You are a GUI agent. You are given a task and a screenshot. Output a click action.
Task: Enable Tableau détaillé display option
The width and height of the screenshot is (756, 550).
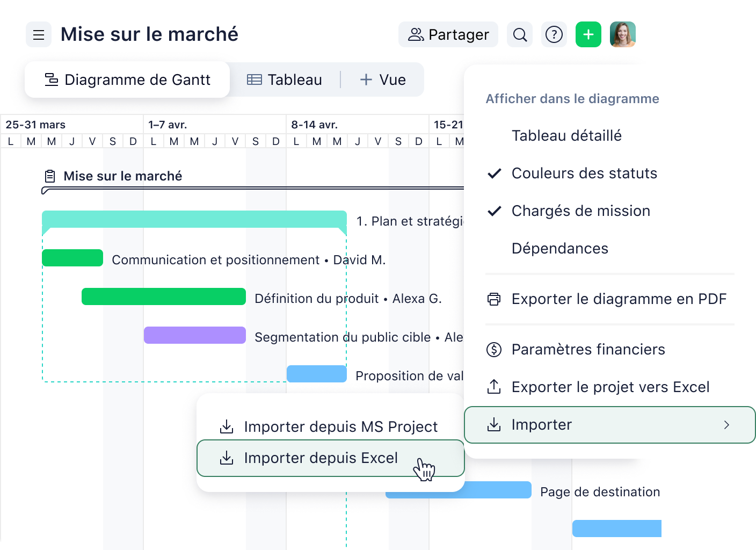tap(566, 136)
